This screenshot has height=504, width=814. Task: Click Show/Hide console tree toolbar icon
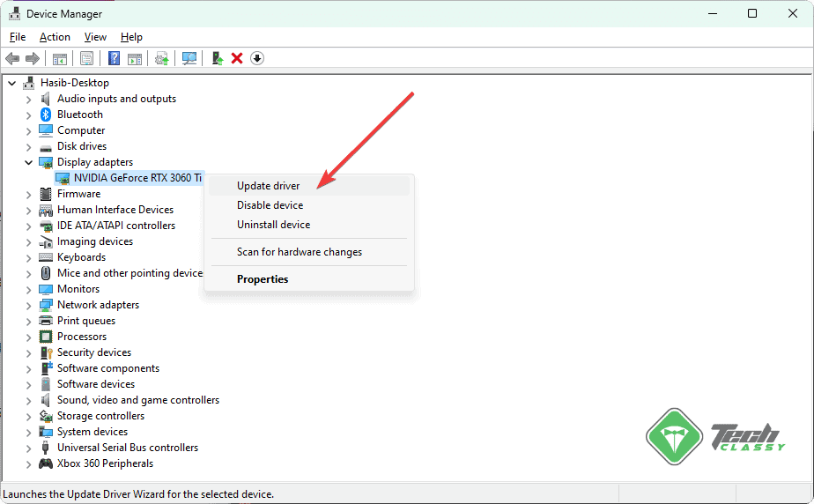[60, 58]
